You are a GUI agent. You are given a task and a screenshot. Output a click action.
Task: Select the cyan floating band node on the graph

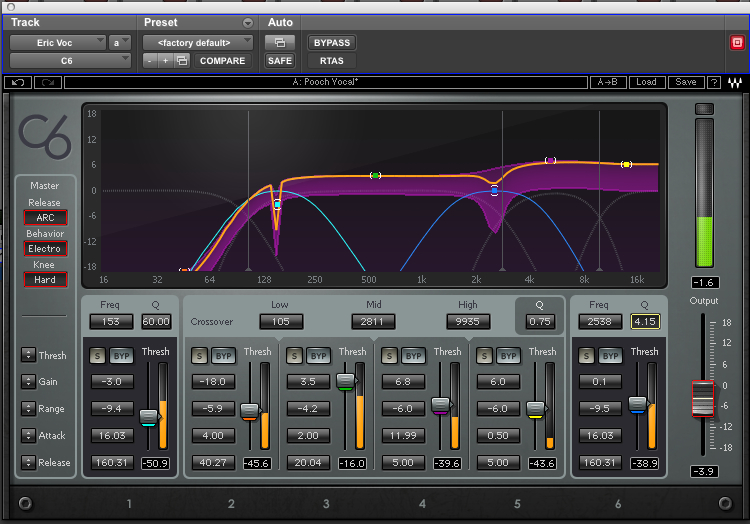(277, 205)
